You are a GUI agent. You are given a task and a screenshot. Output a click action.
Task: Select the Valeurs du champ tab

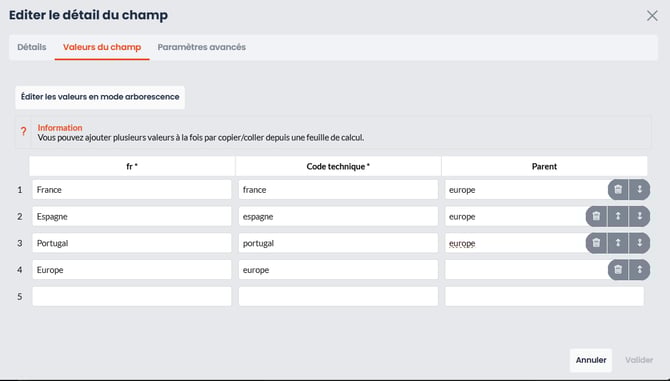click(102, 47)
